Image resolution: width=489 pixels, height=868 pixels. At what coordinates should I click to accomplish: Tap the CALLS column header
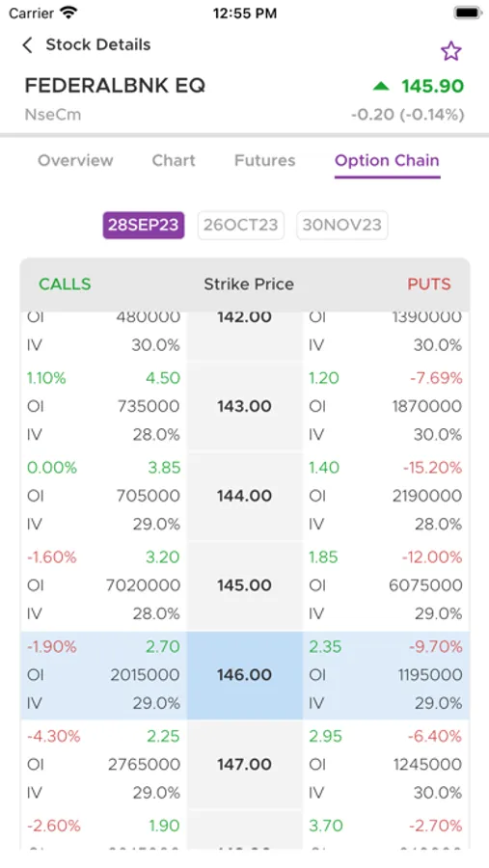tap(65, 284)
